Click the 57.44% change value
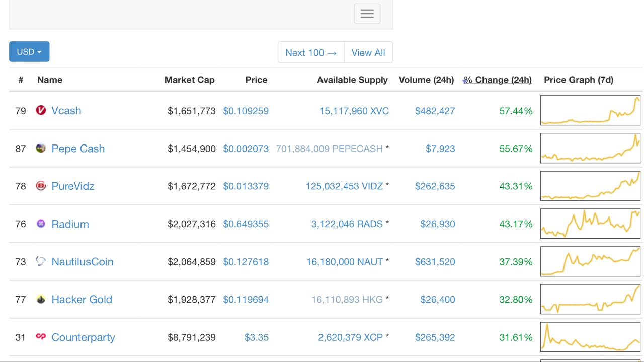This screenshot has width=644, height=362. tap(516, 111)
